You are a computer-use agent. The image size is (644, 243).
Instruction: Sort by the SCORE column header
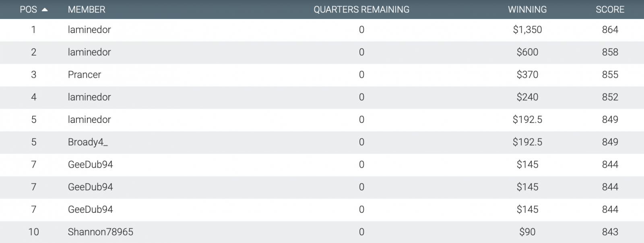coord(610,10)
